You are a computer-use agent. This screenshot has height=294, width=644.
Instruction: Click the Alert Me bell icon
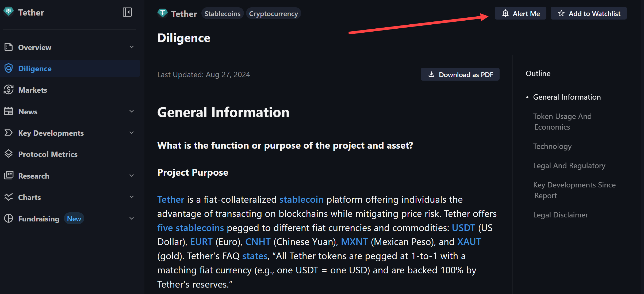pyautogui.click(x=505, y=13)
